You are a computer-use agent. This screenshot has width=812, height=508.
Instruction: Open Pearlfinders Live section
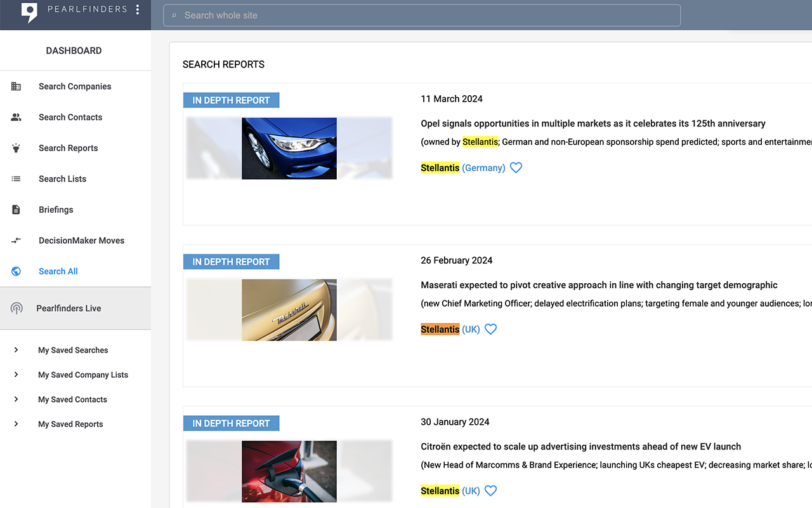tap(75, 309)
